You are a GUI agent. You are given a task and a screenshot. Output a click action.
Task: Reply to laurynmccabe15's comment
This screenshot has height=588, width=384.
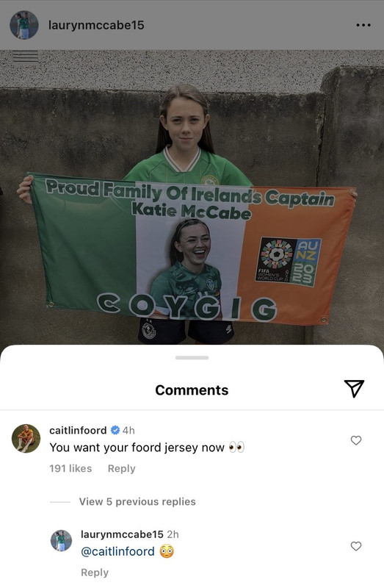95,573
